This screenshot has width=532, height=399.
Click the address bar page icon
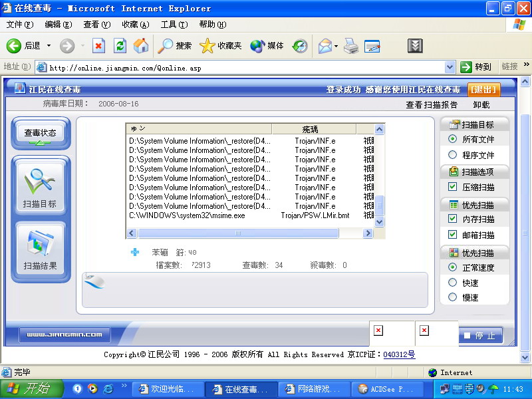(41, 67)
